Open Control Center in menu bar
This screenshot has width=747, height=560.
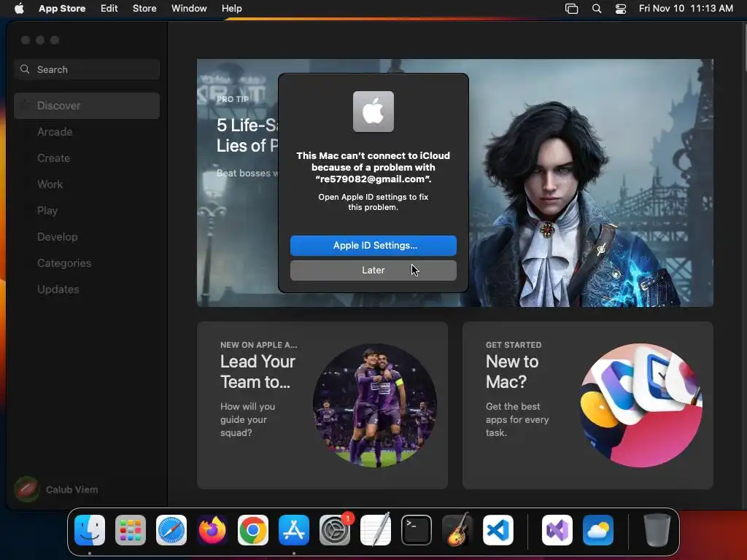tap(621, 9)
